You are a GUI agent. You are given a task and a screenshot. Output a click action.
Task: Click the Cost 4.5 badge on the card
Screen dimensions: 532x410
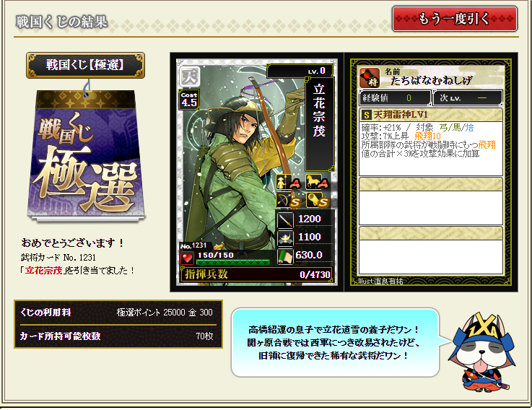coord(188,100)
